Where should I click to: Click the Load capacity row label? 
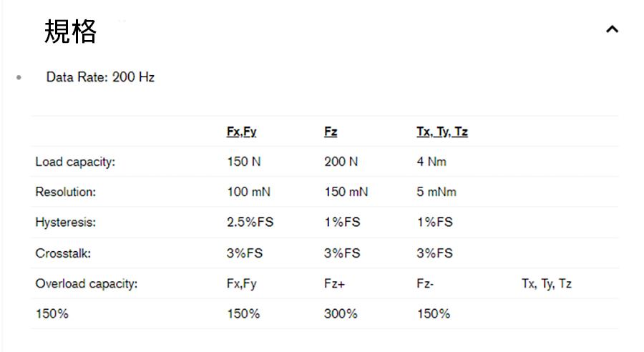pyautogui.click(x=75, y=162)
